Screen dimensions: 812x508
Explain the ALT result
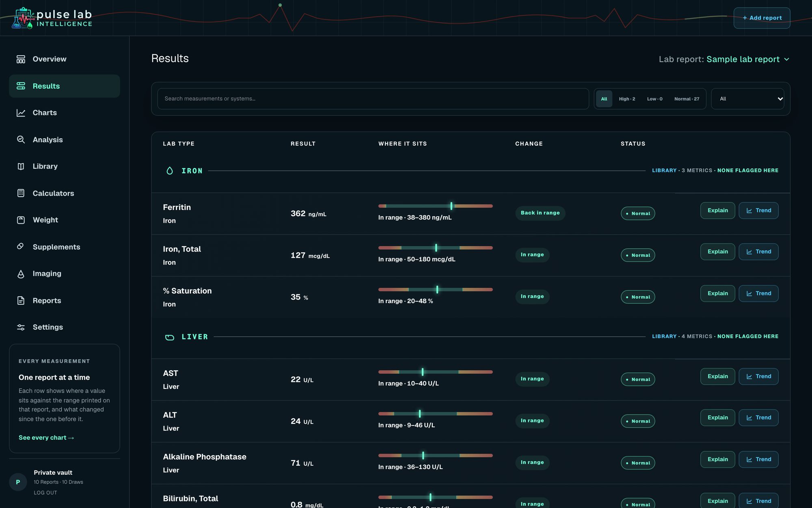(x=717, y=418)
